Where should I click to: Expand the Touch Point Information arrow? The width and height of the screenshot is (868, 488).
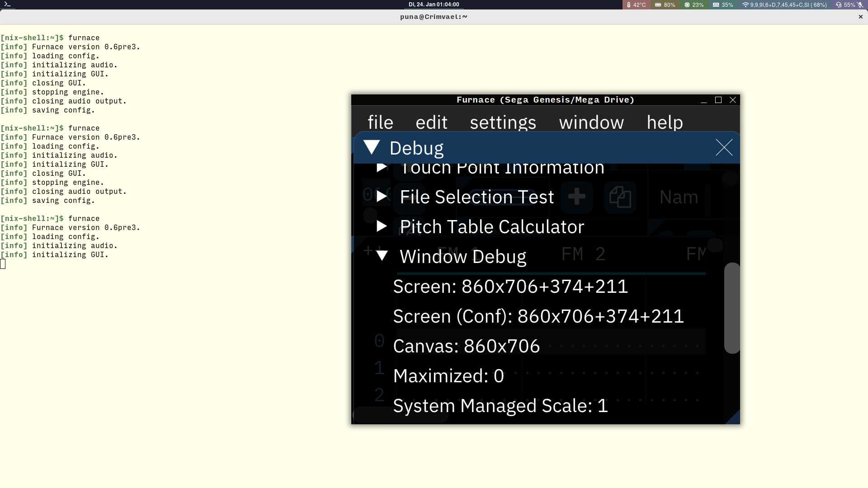(x=382, y=167)
